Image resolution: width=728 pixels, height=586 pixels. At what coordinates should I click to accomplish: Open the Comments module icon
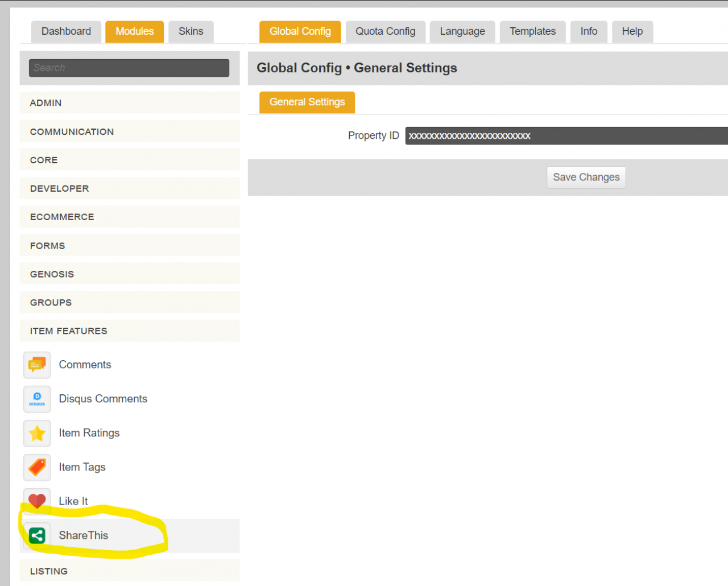tap(37, 365)
